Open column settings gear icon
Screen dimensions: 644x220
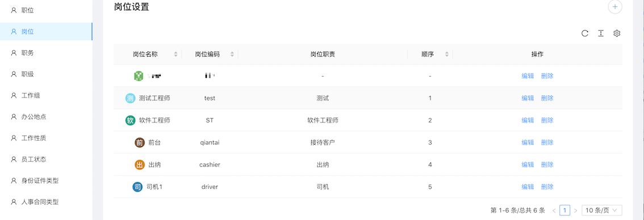click(617, 33)
